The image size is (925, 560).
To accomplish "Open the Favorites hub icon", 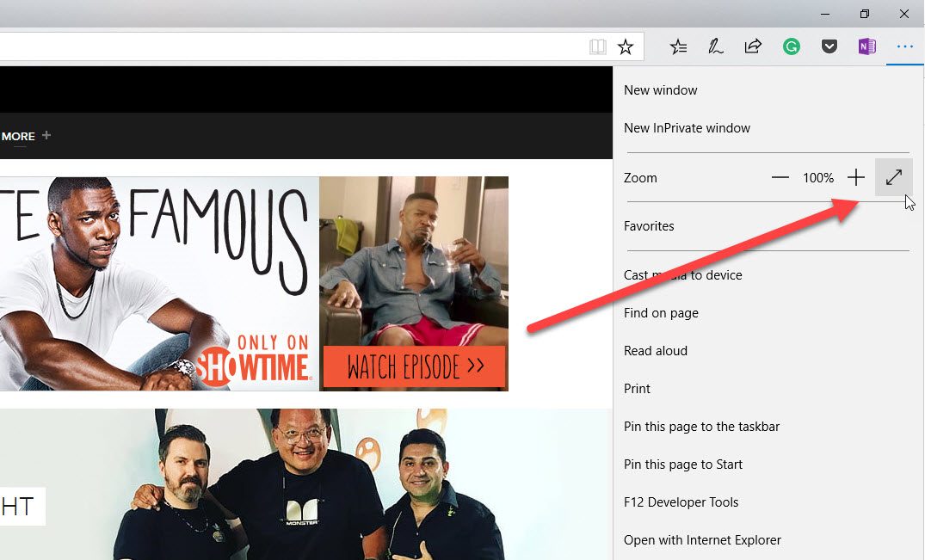I will click(x=678, y=46).
